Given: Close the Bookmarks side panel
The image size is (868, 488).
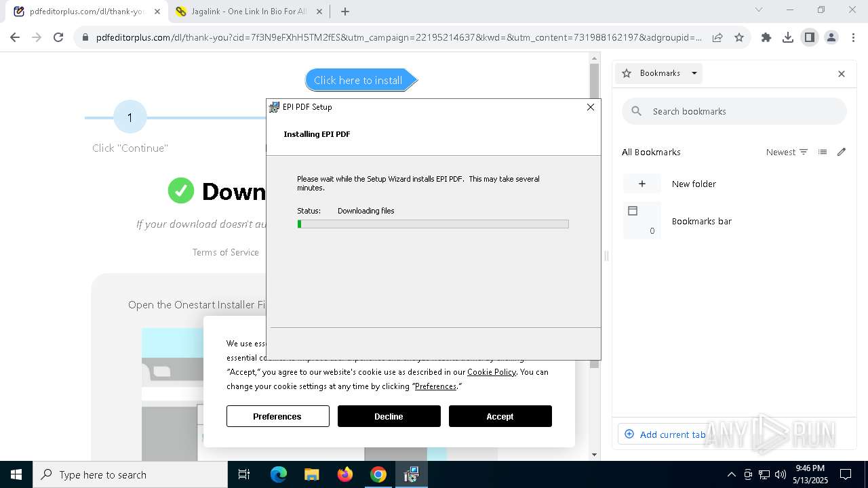Looking at the screenshot, I should pos(842,74).
